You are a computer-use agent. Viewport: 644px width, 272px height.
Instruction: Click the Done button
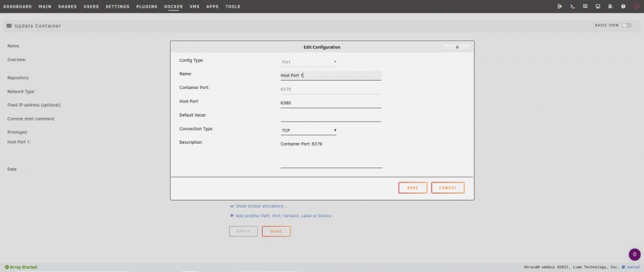click(x=276, y=231)
